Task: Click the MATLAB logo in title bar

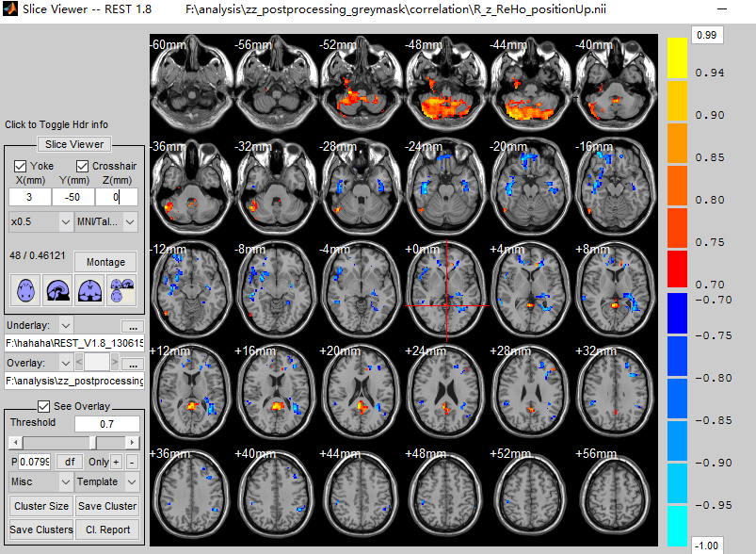Action: tap(10, 9)
